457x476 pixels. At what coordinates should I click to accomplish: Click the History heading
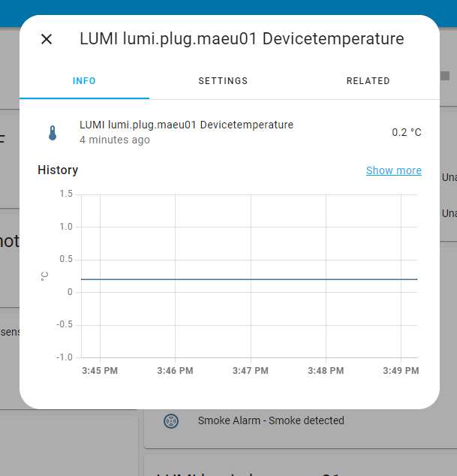click(x=58, y=170)
